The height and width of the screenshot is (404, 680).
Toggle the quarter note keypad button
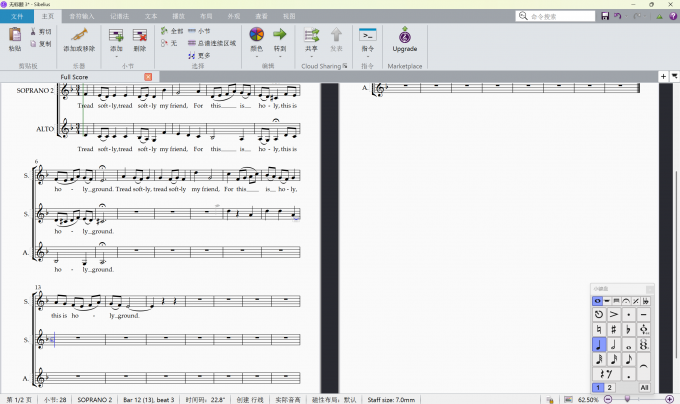pos(599,345)
